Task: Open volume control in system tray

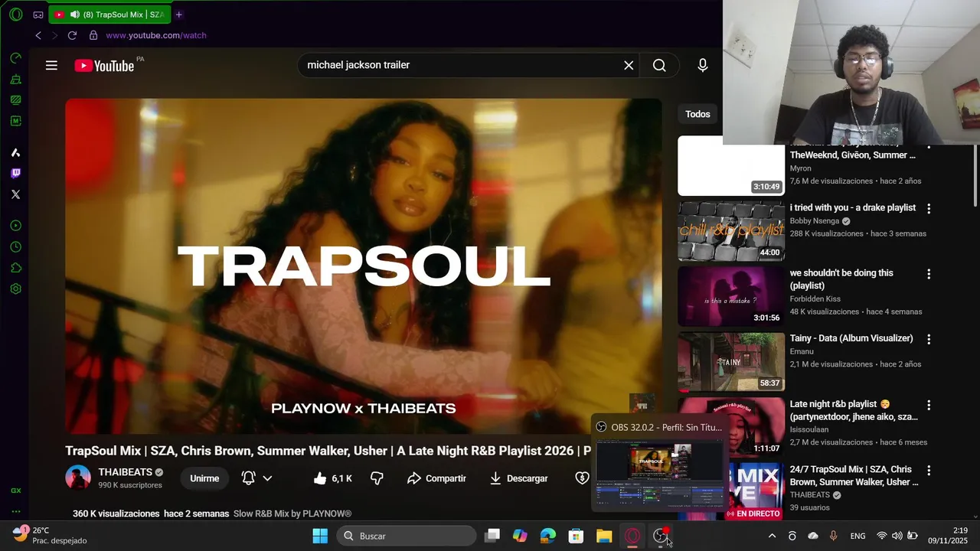Action: 897,536
